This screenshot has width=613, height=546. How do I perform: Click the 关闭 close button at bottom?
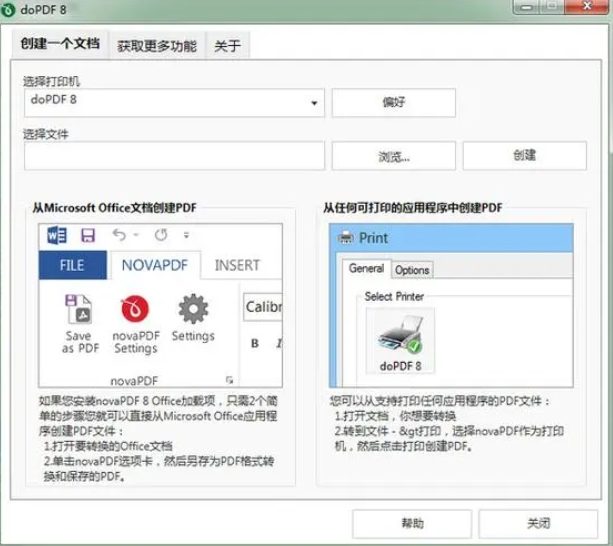pyautogui.click(x=538, y=523)
